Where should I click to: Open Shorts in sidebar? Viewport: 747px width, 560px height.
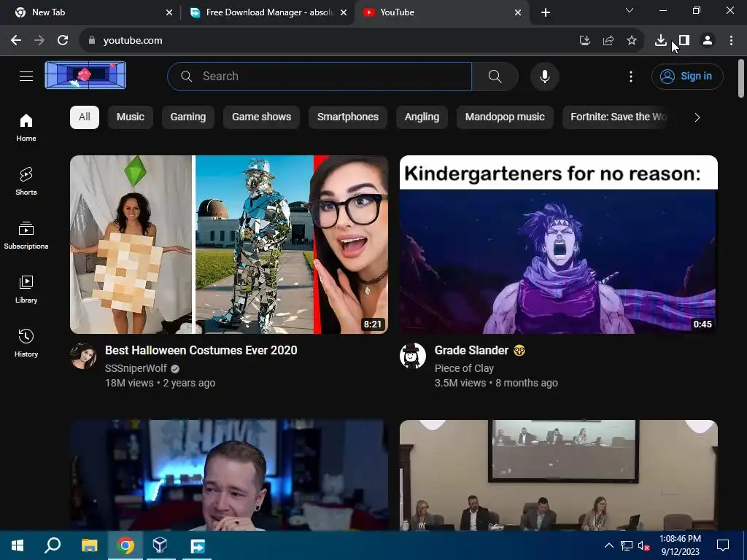click(x=26, y=182)
